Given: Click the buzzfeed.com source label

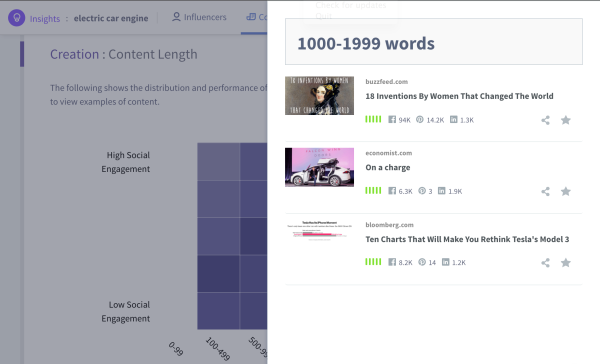Looking at the screenshot, I should click(386, 82).
